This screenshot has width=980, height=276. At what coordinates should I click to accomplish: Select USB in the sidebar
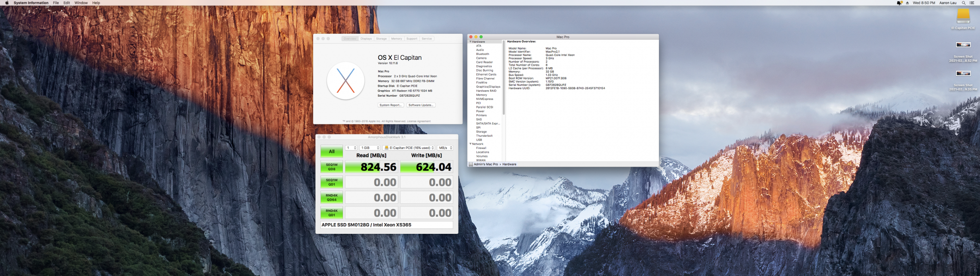[x=479, y=140]
